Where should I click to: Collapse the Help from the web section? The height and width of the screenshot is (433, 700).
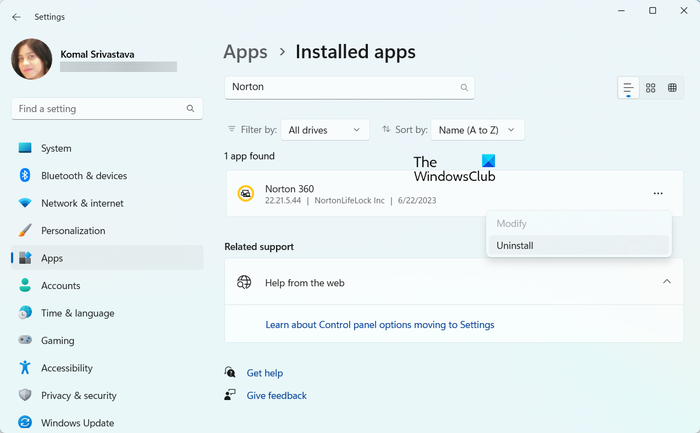667,282
